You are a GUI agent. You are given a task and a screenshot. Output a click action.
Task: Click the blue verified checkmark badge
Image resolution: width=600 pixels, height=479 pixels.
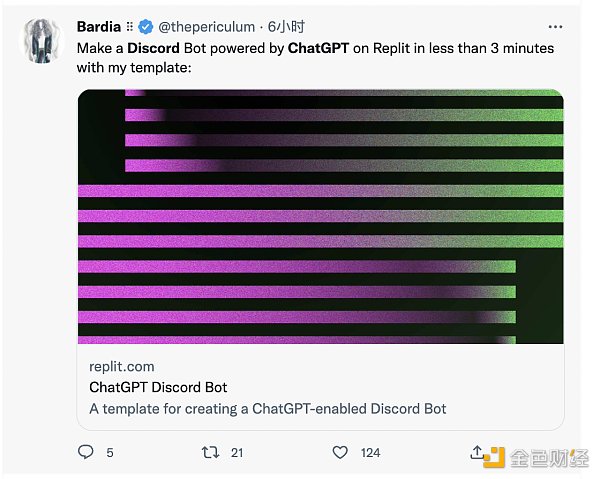pyautogui.click(x=145, y=27)
